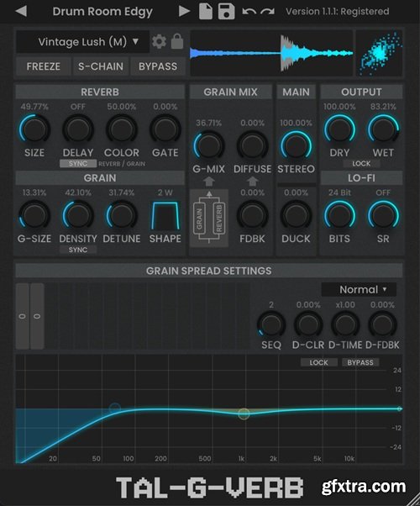The width and height of the screenshot is (420, 506).
Task: Toggle LOCK in the EQ section
Action: 318,362
